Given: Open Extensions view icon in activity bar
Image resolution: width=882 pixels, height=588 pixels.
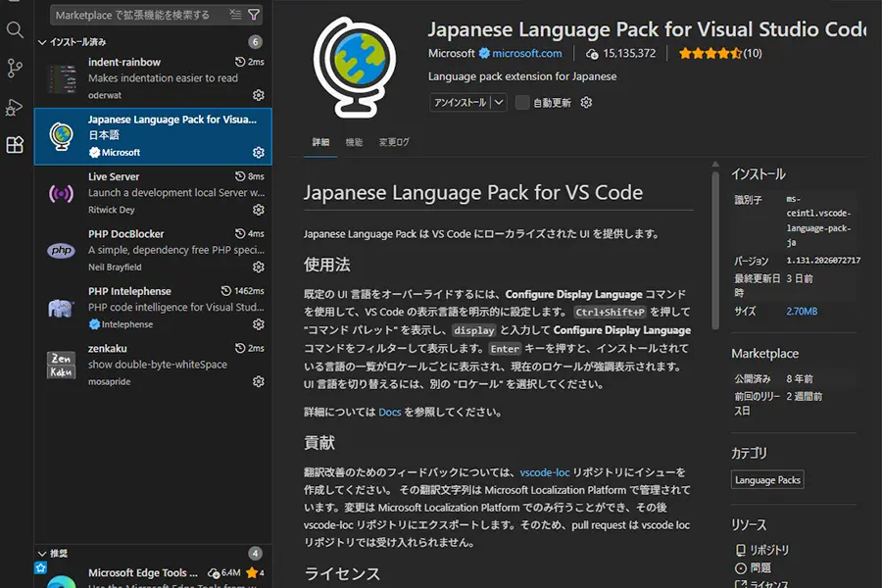Looking at the screenshot, I should point(15,145).
